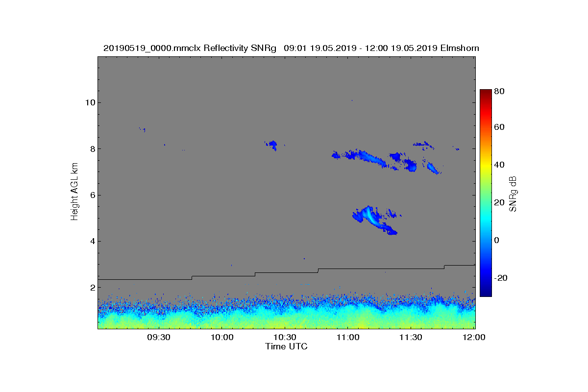Select the 12:00 time tick label
The height and width of the screenshot is (392, 588).
pyautogui.click(x=473, y=337)
